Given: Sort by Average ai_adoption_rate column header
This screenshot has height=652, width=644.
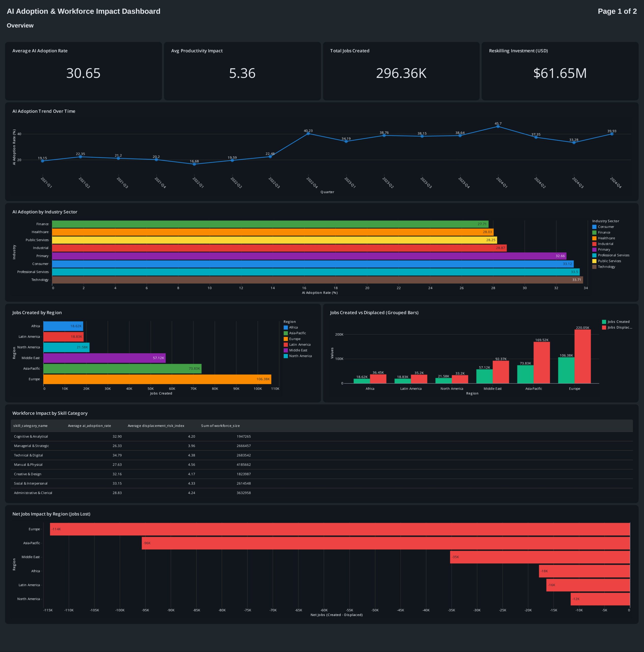Looking at the screenshot, I should coord(89,426).
